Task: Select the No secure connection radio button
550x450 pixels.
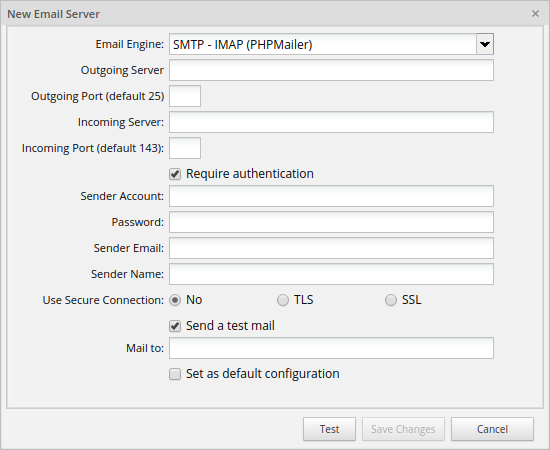Action: tap(175, 300)
